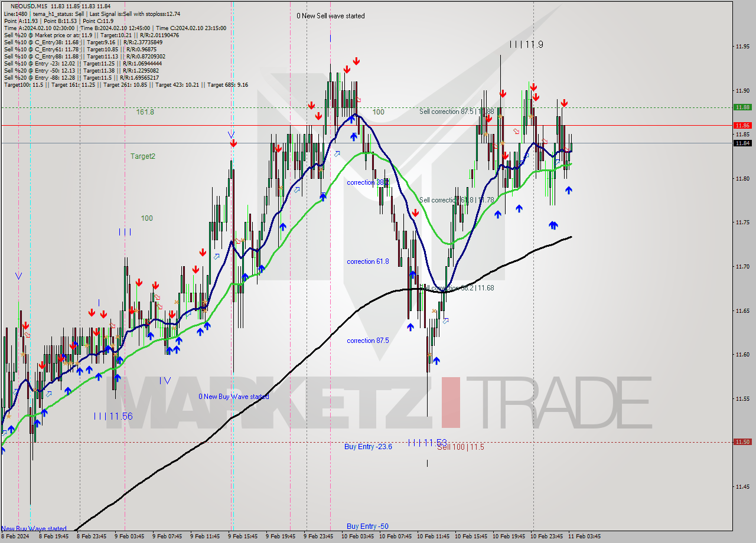
Task: Select the '9 Feb 07:45' time label
Action: coord(167,537)
